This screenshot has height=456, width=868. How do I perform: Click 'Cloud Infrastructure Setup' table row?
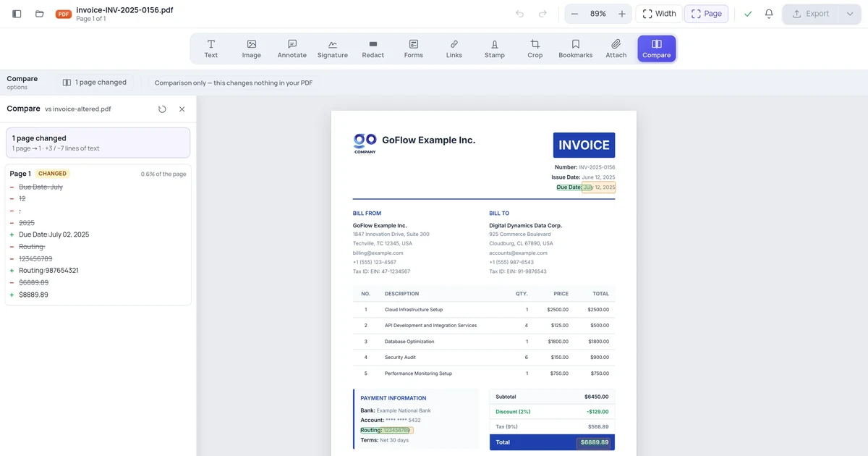coord(484,310)
